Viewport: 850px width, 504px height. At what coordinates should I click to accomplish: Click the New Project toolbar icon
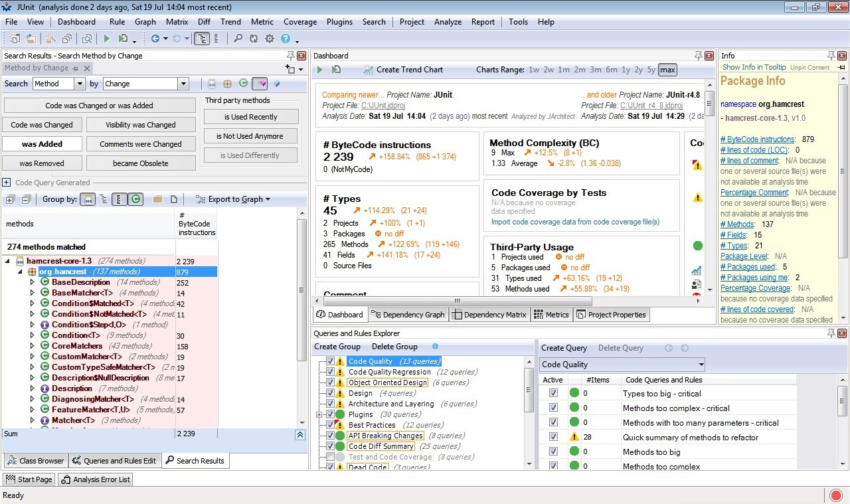[15, 39]
